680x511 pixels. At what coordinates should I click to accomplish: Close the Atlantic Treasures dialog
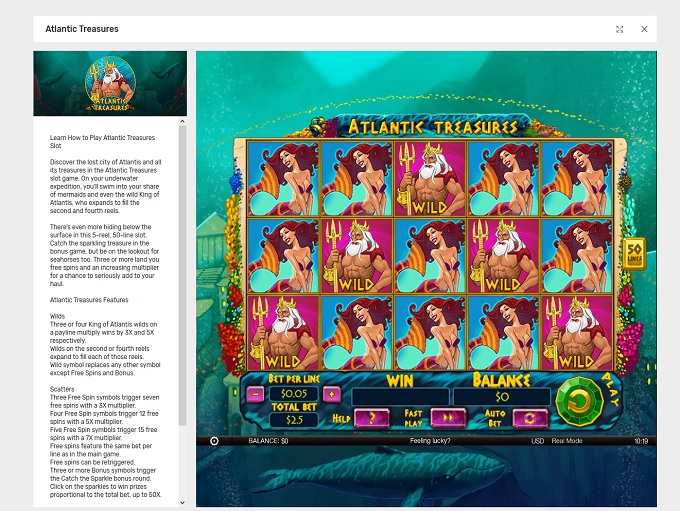click(644, 29)
